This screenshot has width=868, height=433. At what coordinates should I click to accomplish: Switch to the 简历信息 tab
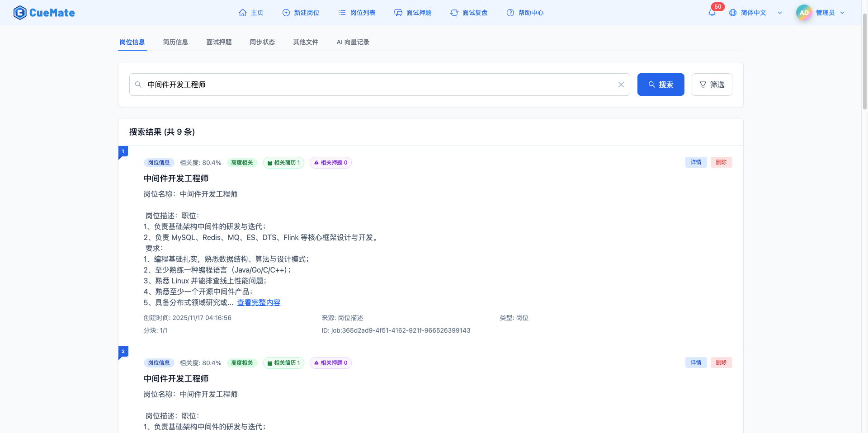[x=175, y=42]
